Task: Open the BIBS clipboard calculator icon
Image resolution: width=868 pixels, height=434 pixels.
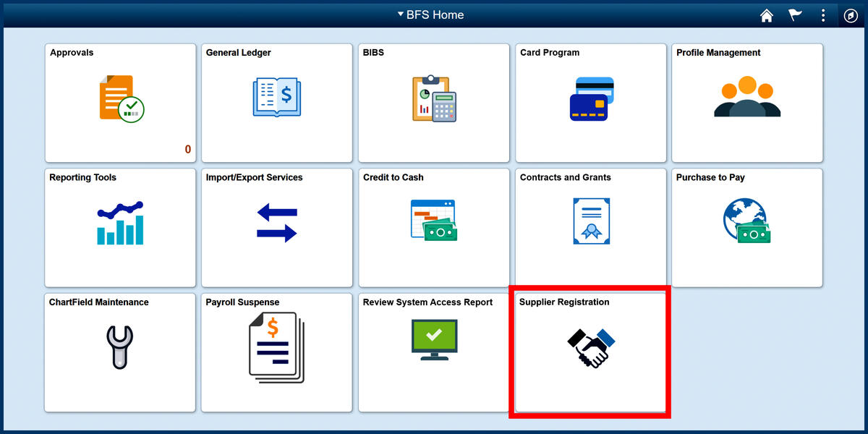Action: click(x=434, y=98)
